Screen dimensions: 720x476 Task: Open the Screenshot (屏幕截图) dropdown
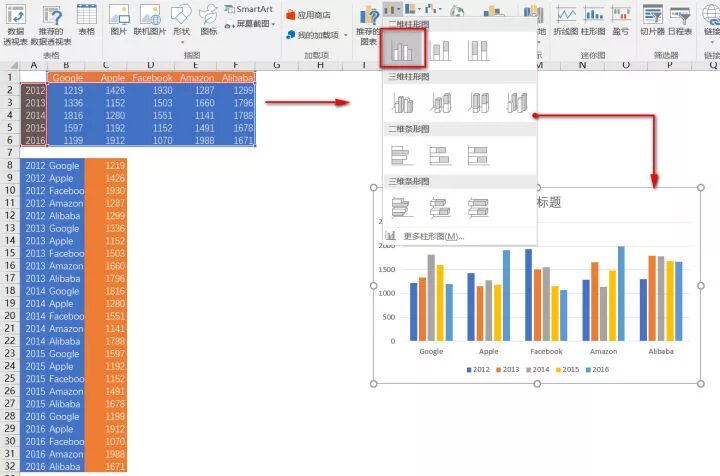[x=250, y=24]
